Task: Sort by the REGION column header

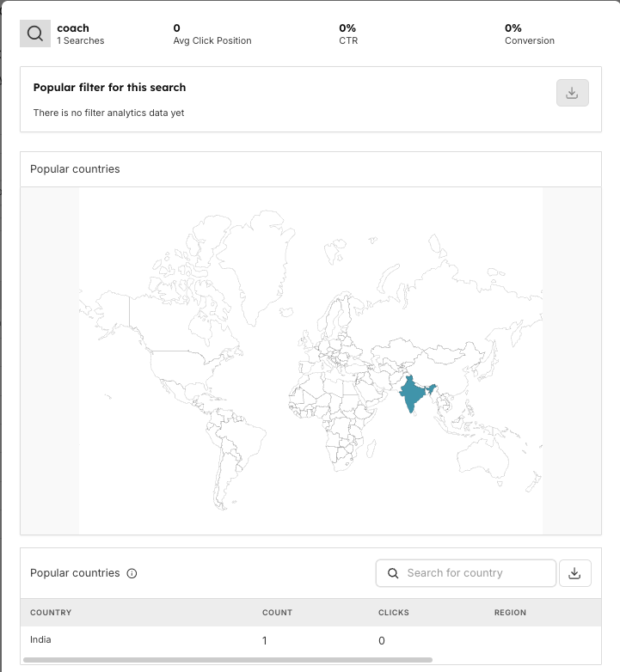Action: click(510, 613)
